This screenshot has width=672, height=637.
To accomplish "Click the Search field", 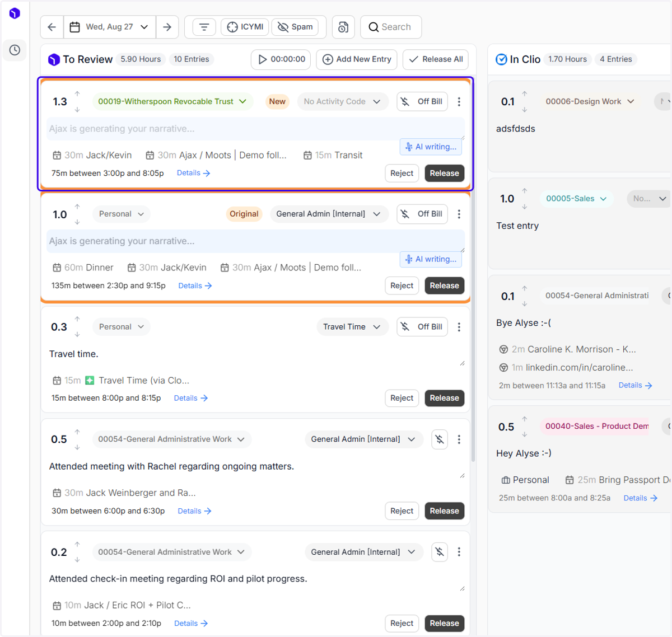I will 391,27.
